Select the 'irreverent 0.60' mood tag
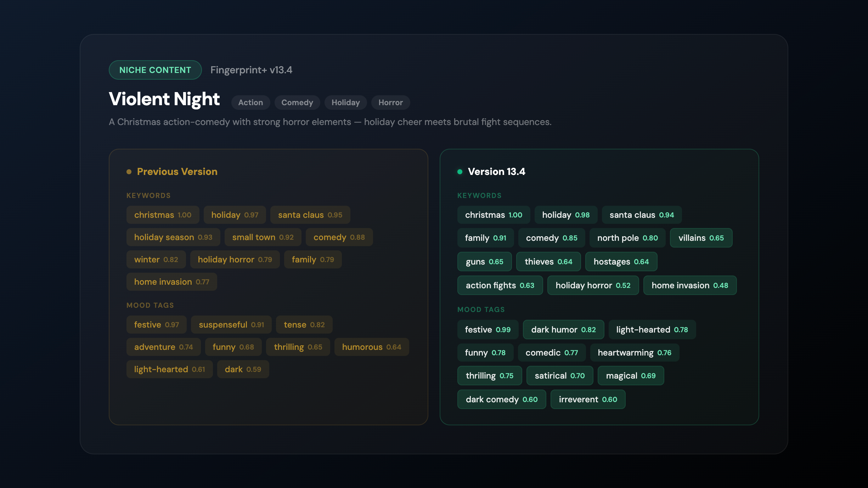This screenshot has height=488, width=868. point(587,399)
